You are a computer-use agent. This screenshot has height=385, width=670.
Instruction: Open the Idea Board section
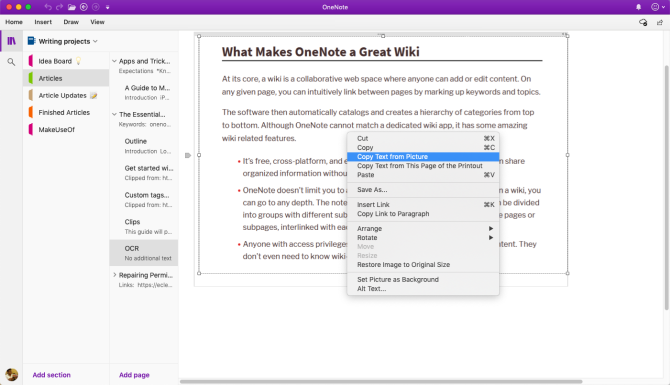coord(66,61)
